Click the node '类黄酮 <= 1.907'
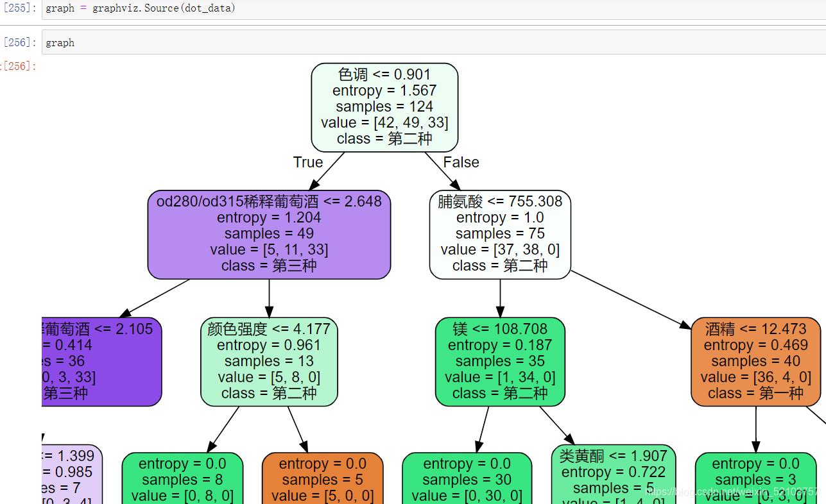 [614, 475]
